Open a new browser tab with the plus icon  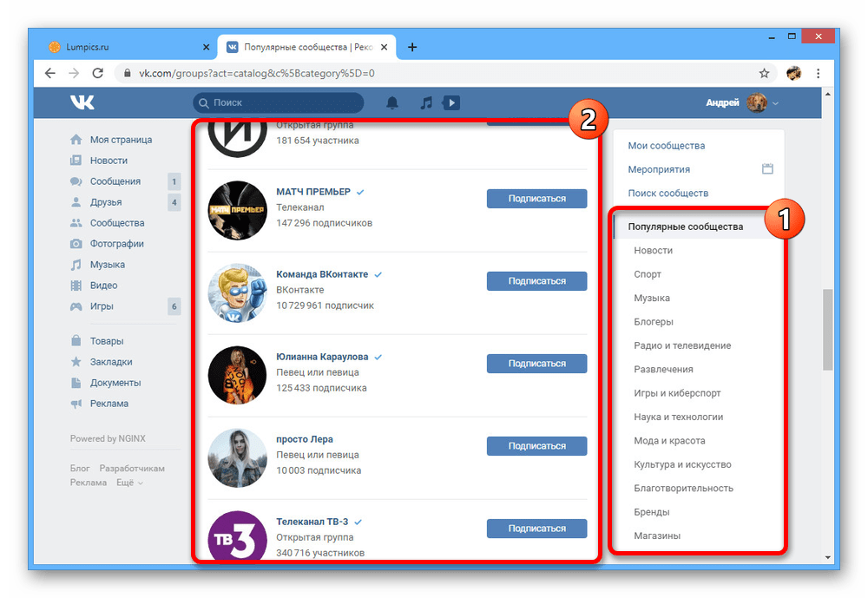pyautogui.click(x=411, y=47)
